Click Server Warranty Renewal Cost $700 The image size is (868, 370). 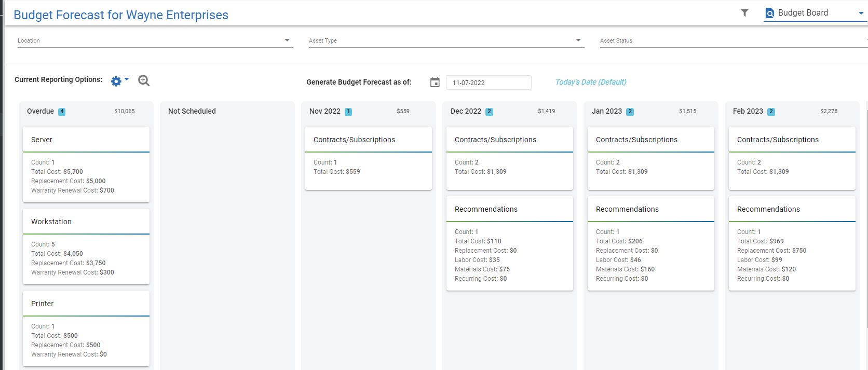point(73,190)
